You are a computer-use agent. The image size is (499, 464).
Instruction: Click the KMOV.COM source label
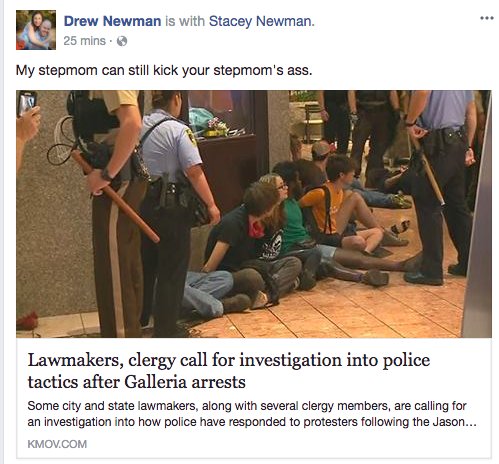pyautogui.click(x=57, y=444)
